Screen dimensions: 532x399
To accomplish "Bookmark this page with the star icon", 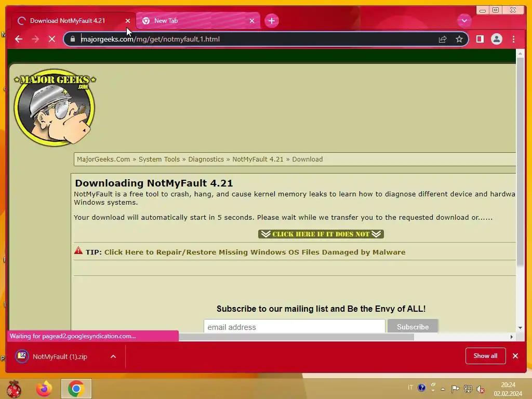I will click(x=459, y=39).
